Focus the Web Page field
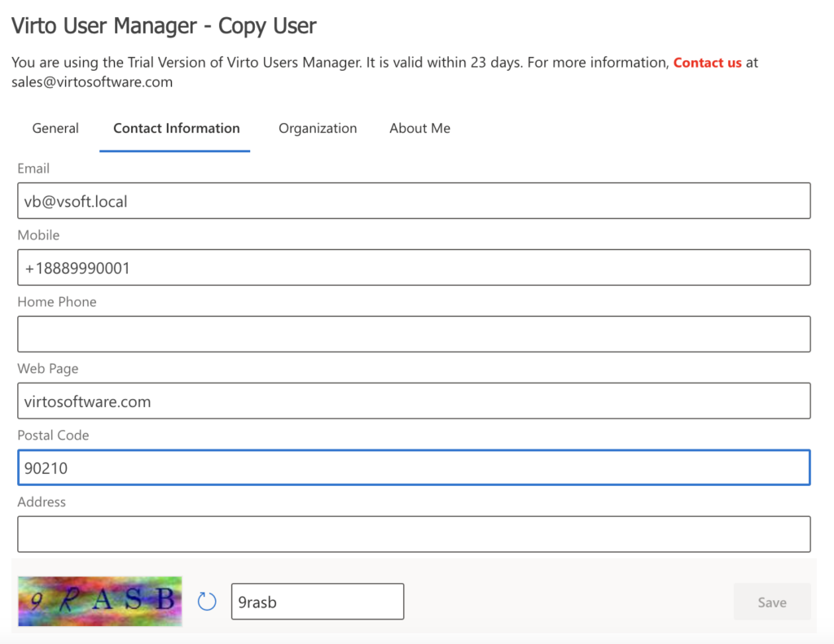Image resolution: width=834 pixels, height=644 pixels. (414, 401)
